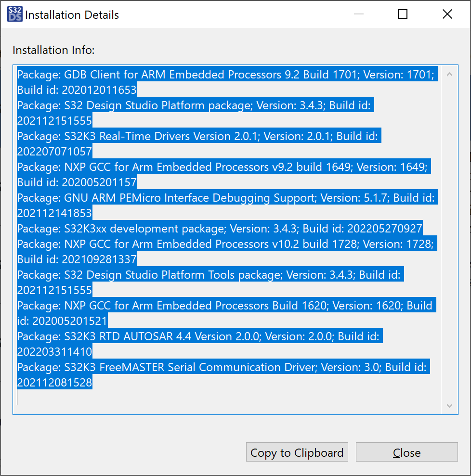Click the S32 Design Studio Platform package line
This screenshot has width=471, height=476.
195,105
